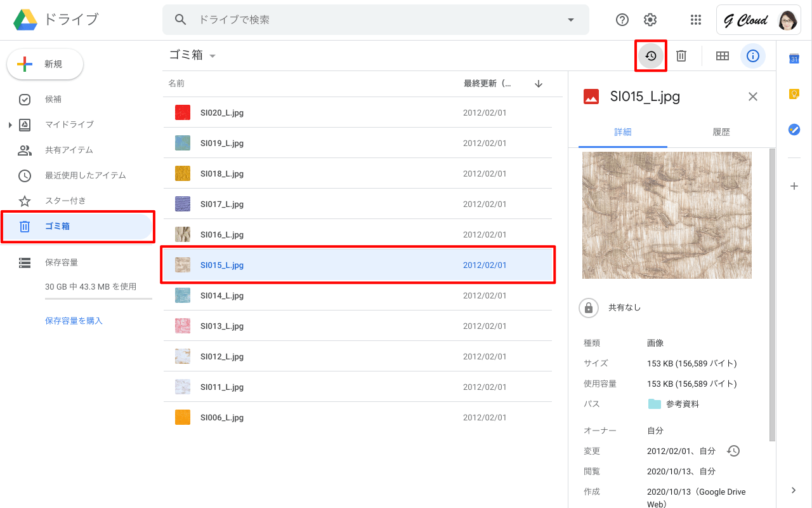Select the SI013_L.jpg file row

pyautogui.click(x=358, y=326)
